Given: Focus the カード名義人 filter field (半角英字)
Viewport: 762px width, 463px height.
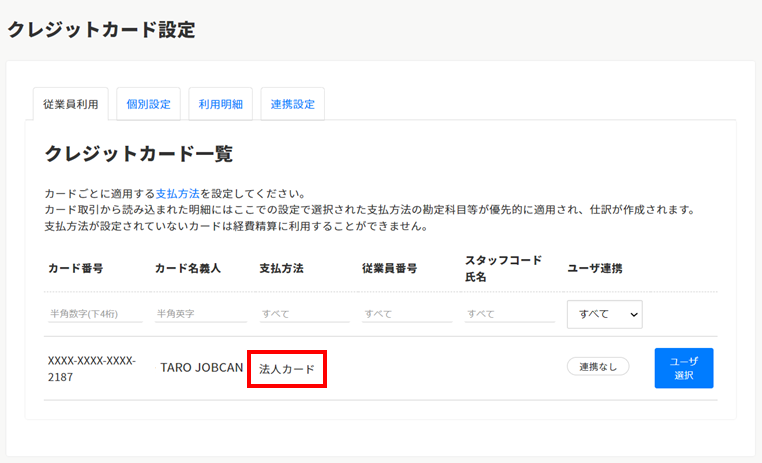Looking at the screenshot, I should pos(201,314).
